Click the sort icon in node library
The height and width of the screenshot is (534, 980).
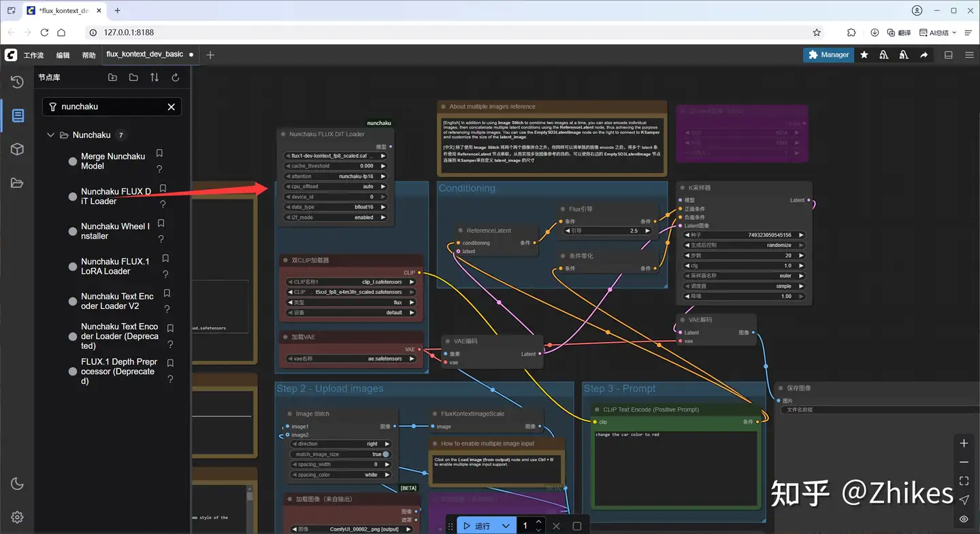click(154, 78)
